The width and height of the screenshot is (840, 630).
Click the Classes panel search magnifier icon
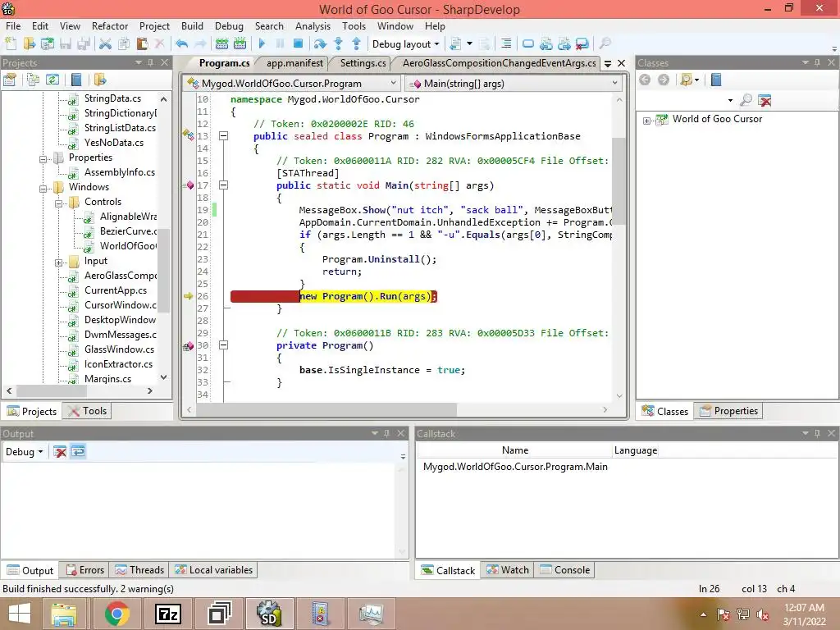pos(746,99)
